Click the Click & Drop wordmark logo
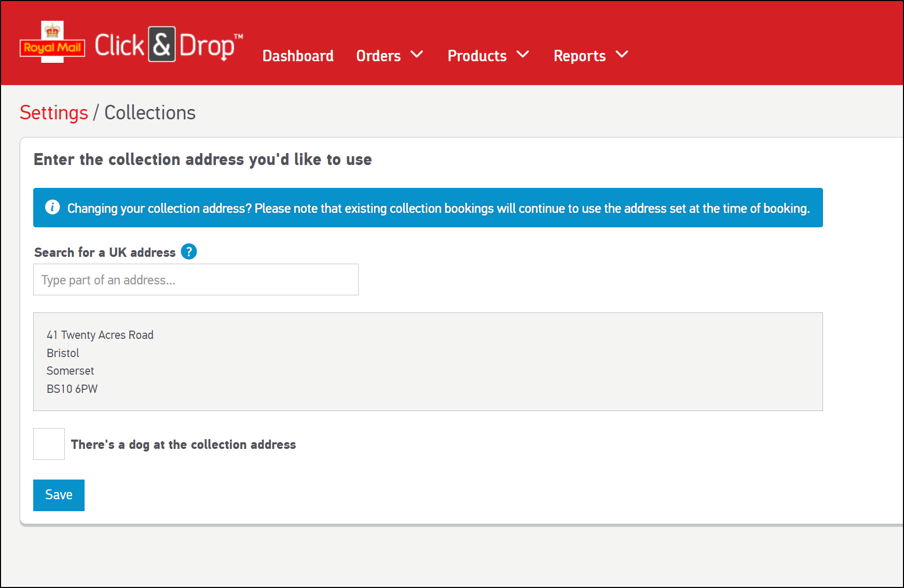The width and height of the screenshot is (904, 588). click(168, 45)
